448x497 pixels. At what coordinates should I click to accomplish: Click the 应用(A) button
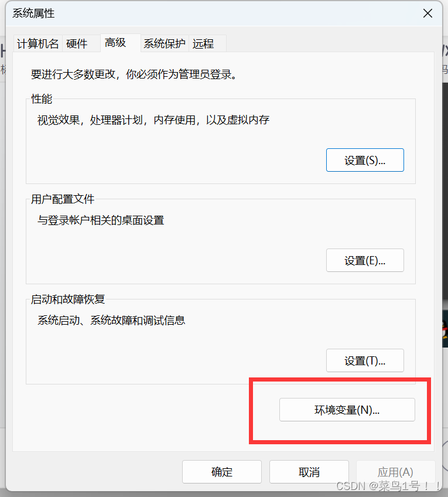pos(395,472)
